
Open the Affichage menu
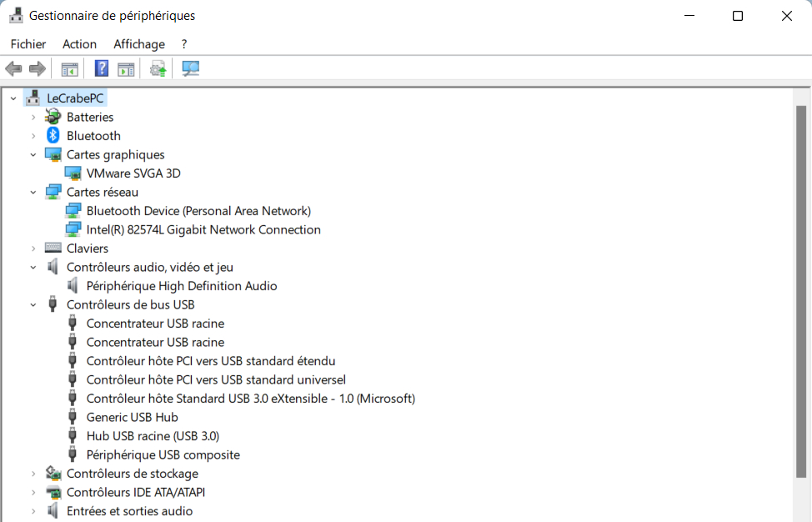(138, 44)
